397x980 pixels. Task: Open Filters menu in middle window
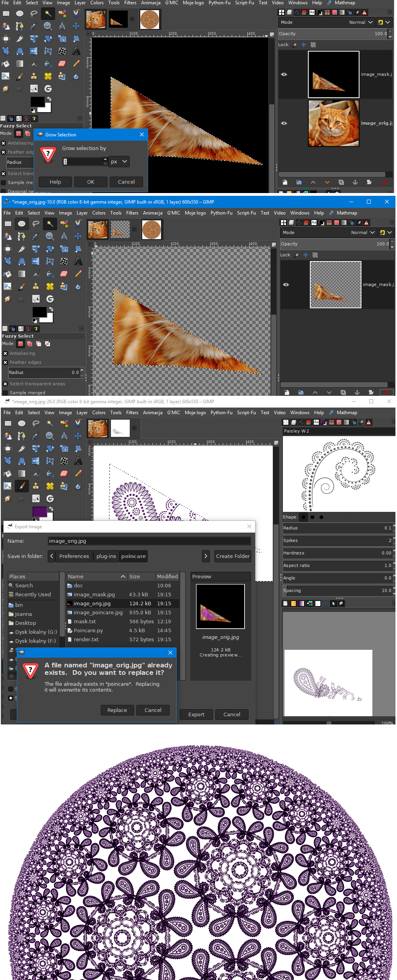coord(132,213)
